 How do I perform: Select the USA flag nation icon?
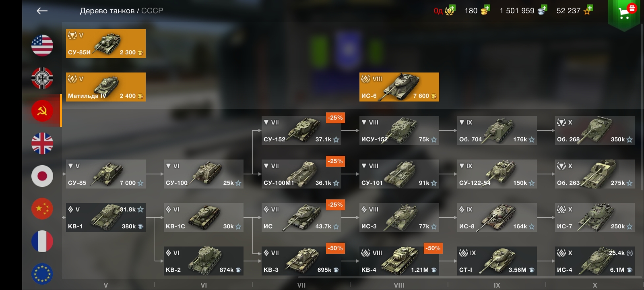(42, 46)
